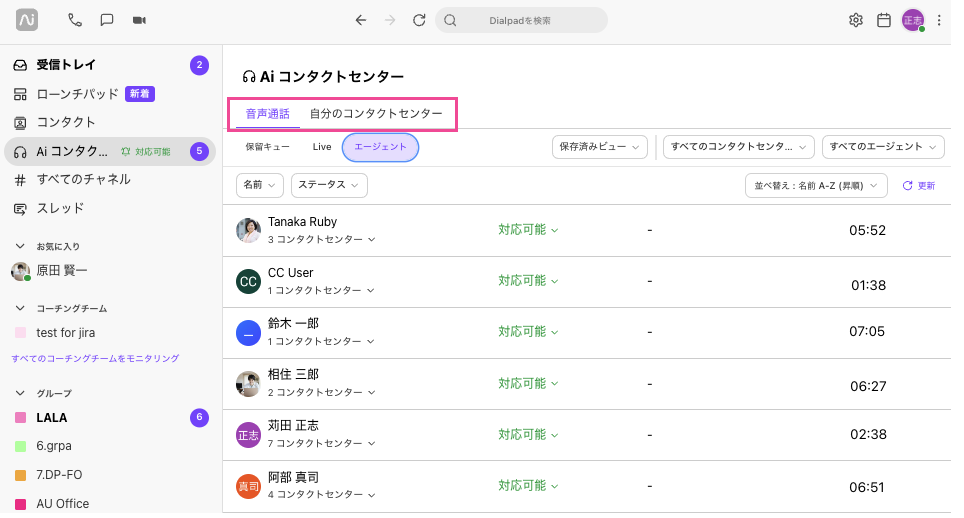Screen dimensions: 964x518
Task: Go back with the left arrow
Action: click(361, 20)
